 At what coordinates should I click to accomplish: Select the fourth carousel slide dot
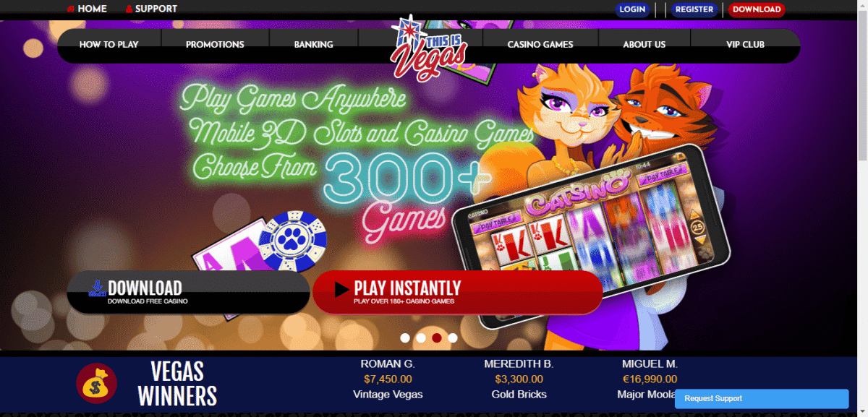click(453, 338)
